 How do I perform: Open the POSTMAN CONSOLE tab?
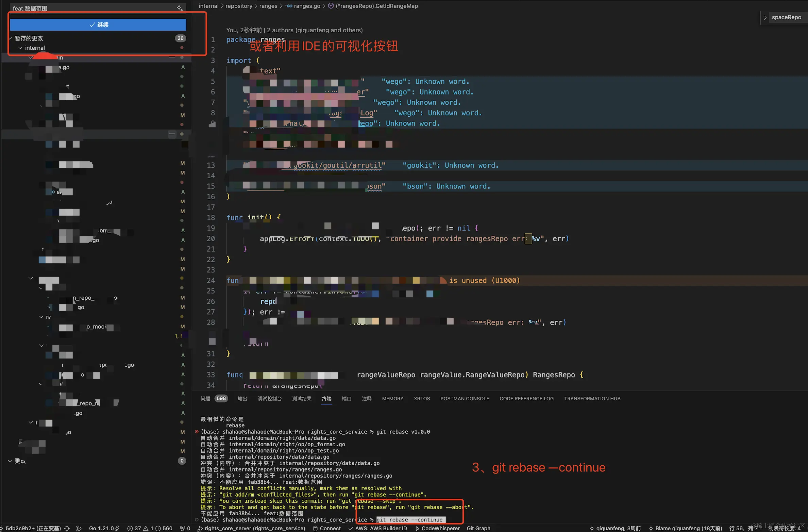coord(465,399)
